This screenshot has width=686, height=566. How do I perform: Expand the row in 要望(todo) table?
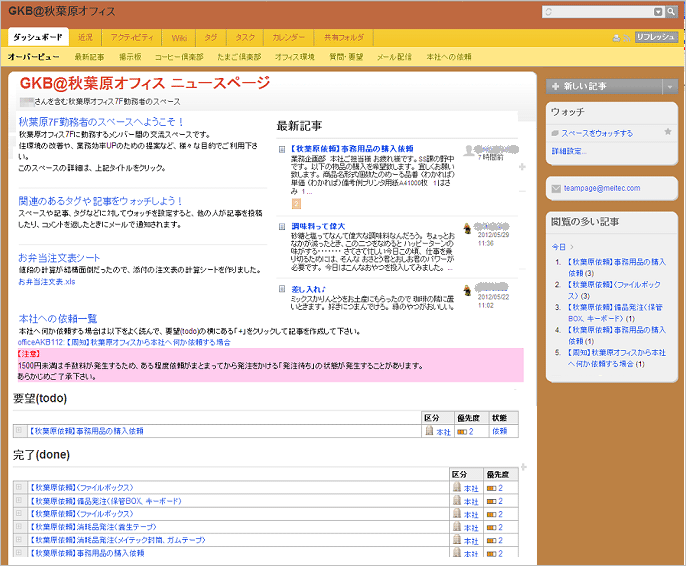click(19, 430)
